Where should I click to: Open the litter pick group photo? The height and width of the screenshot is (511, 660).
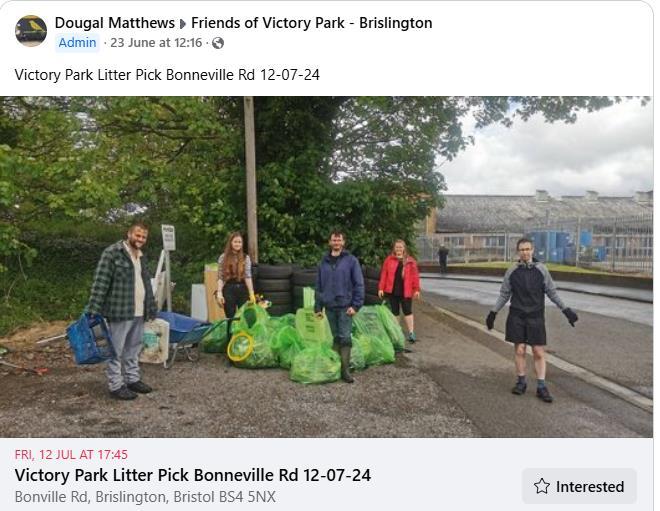click(326, 267)
